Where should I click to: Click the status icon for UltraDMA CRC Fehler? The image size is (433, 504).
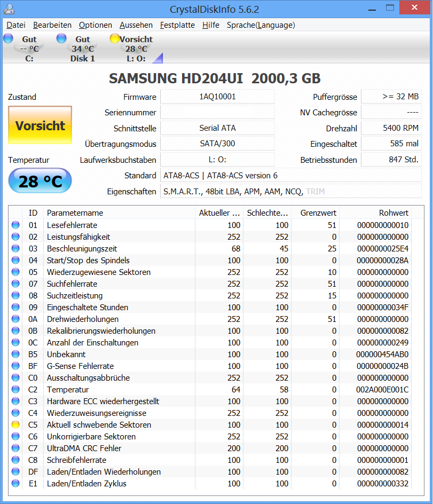[x=15, y=448]
